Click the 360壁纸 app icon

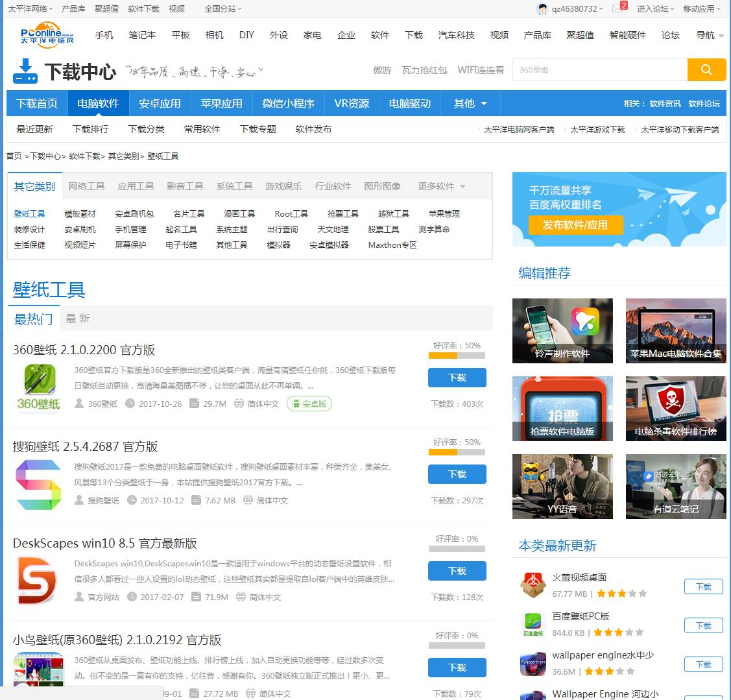[39, 387]
